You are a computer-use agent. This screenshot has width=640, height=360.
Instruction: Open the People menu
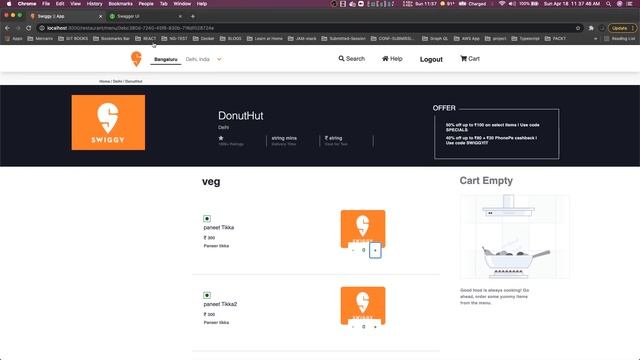(x=146, y=4)
